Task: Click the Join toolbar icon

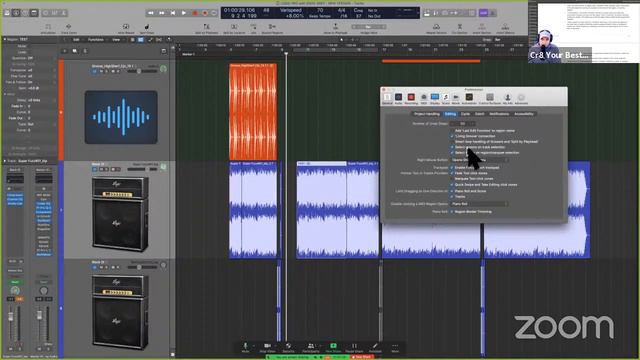Action: (253, 29)
